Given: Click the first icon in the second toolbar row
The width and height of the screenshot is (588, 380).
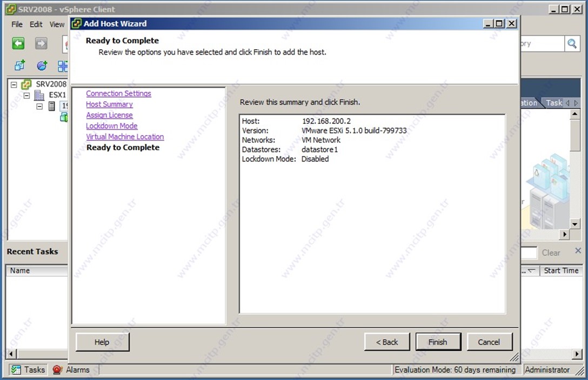Looking at the screenshot, I should [x=19, y=65].
